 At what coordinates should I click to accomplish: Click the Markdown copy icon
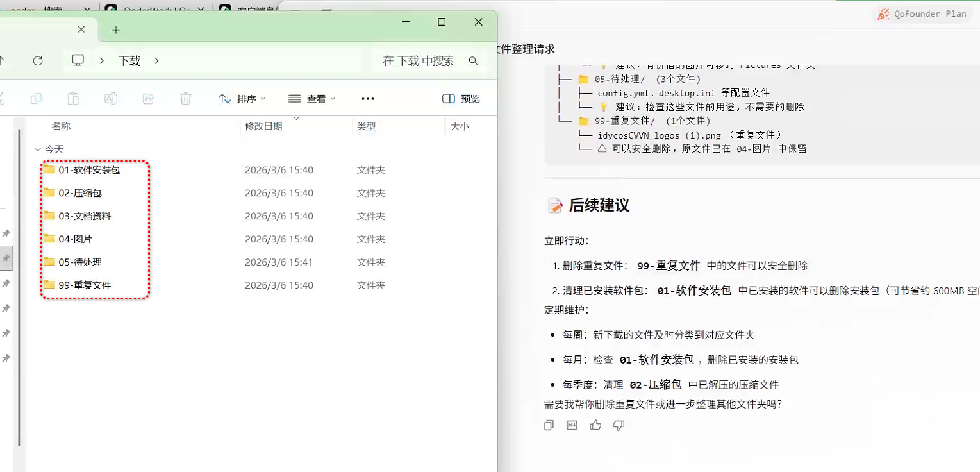click(x=572, y=425)
